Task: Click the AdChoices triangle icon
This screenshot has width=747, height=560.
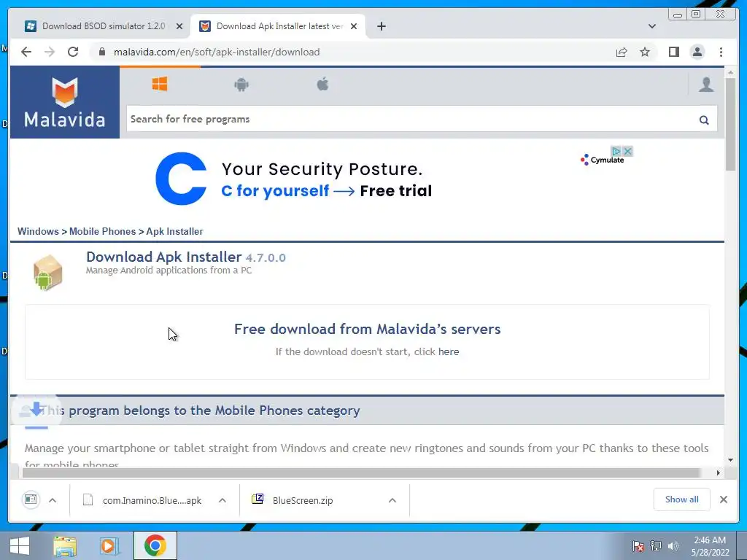Action: 616,152
